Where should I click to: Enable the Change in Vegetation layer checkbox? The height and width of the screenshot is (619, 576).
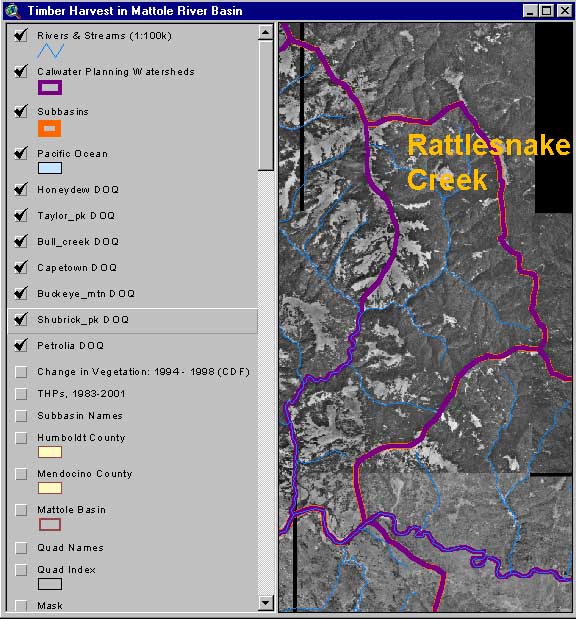click(21, 372)
